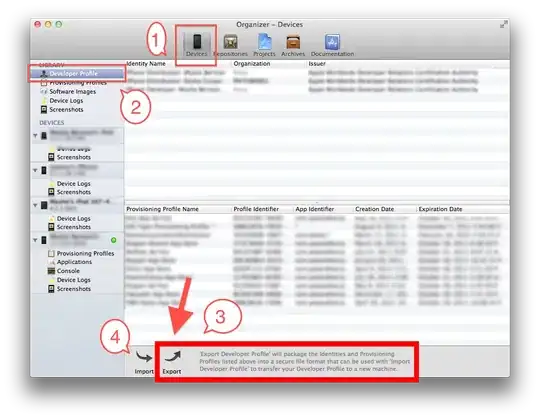Sort by the Identity Name column header
The height and width of the screenshot is (419, 540).
[x=146, y=64]
